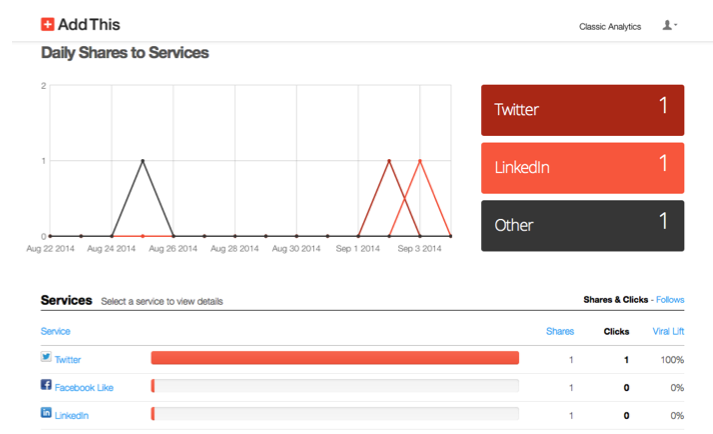Click the AddThis plus logo icon
713x434 pixels.
[x=47, y=24]
